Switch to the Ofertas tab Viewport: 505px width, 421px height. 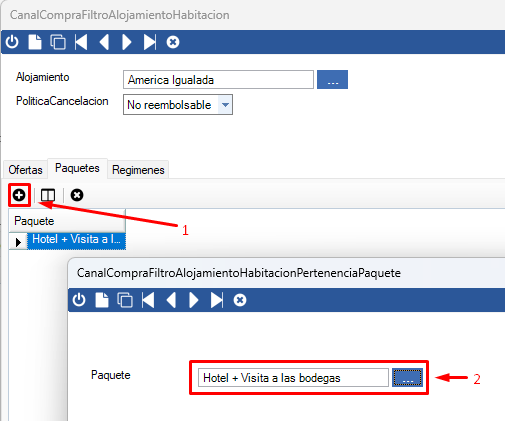click(x=25, y=170)
